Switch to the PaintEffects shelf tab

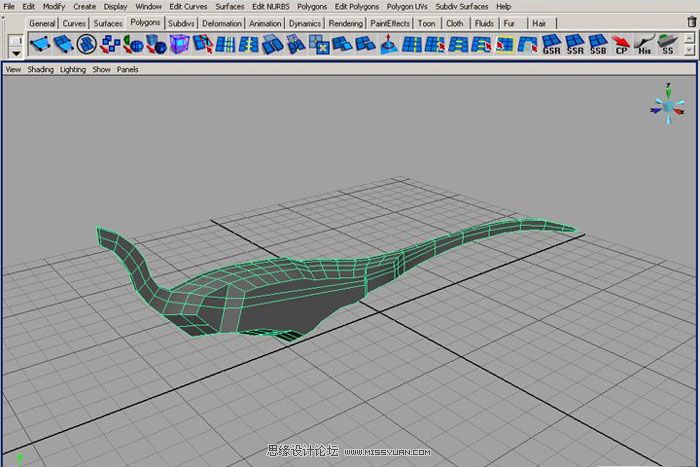(x=389, y=23)
